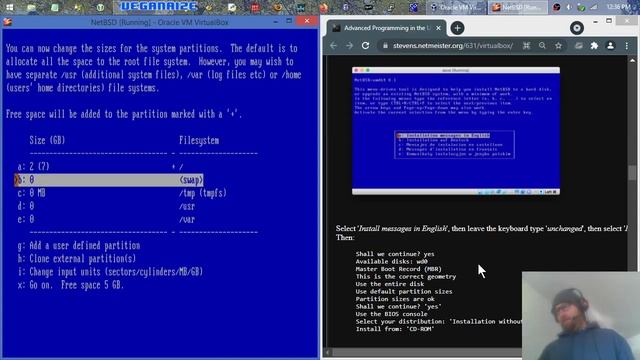Choose 'i: Change input units' option
Viewport: 640px width, 360px height.
(x=110, y=272)
